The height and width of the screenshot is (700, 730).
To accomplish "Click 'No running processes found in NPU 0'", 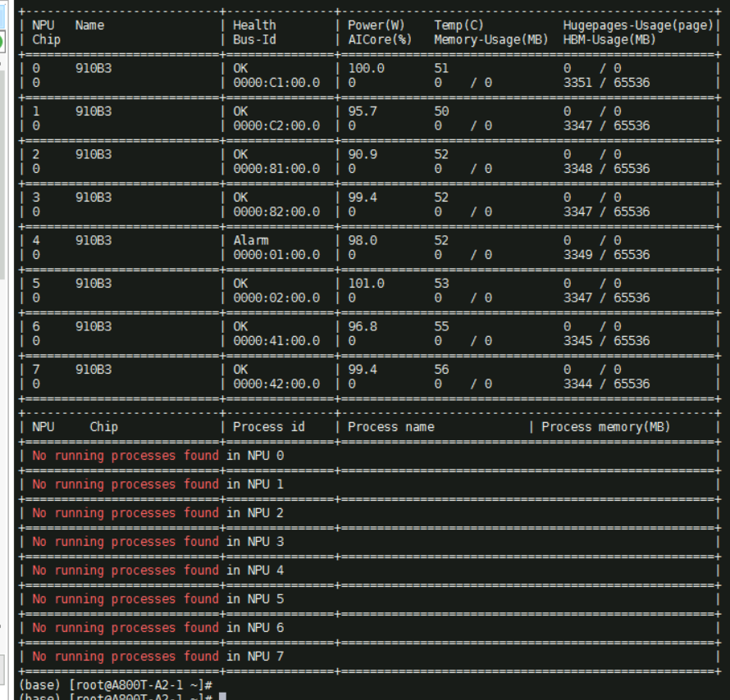I will click(157, 456).
